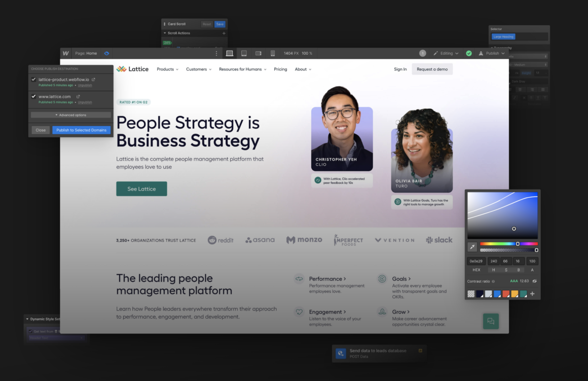
Task: Click the numbered collaborator badge
Action: (x=422, y=53)
